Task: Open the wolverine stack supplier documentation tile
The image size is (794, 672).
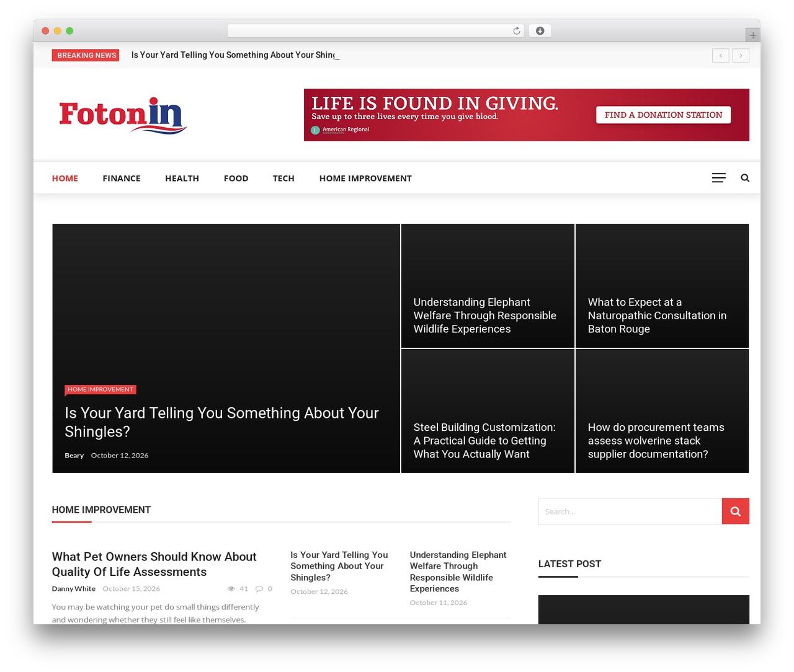Action: pos(662,411)
